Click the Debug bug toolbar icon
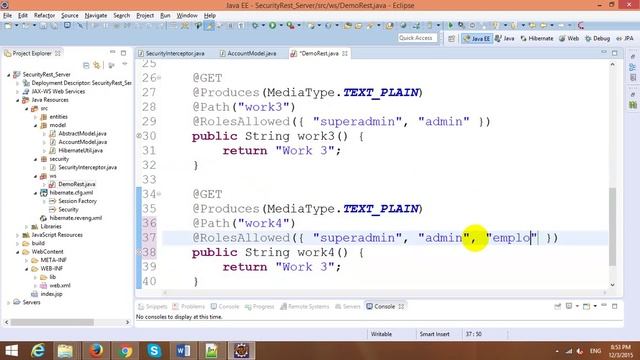Screen dimensions: 640x360 pyautogui.click(x=255, y=26)
